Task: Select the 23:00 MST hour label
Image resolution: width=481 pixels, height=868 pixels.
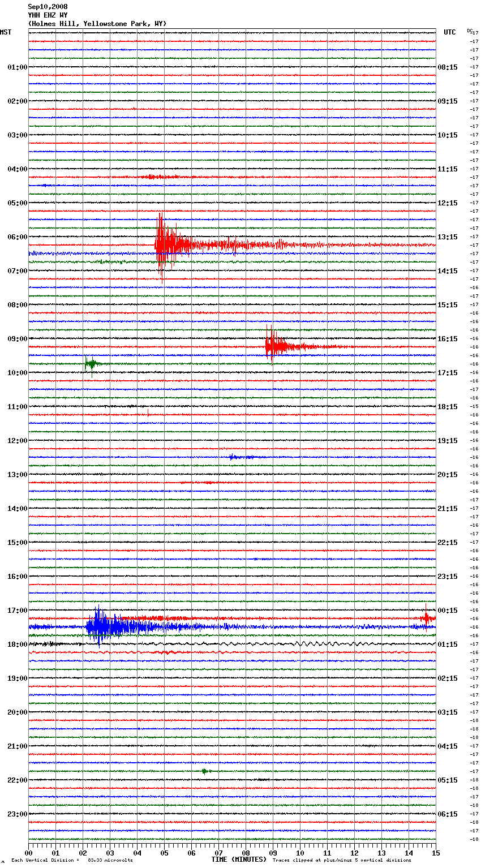Action: (17, 814)
